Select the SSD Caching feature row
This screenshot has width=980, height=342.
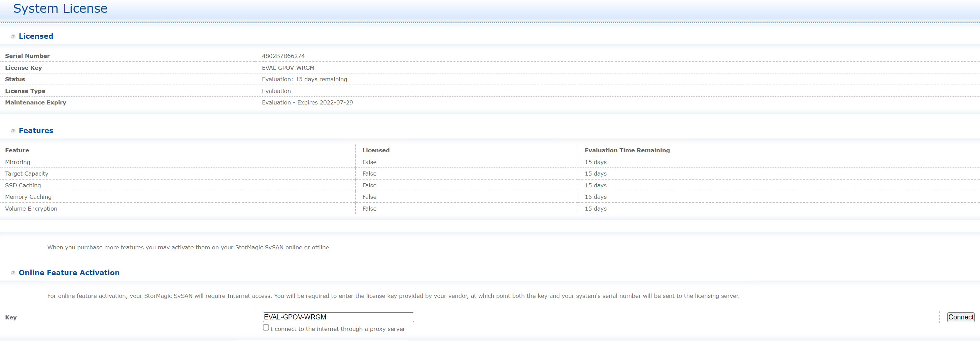click(490, 185)
